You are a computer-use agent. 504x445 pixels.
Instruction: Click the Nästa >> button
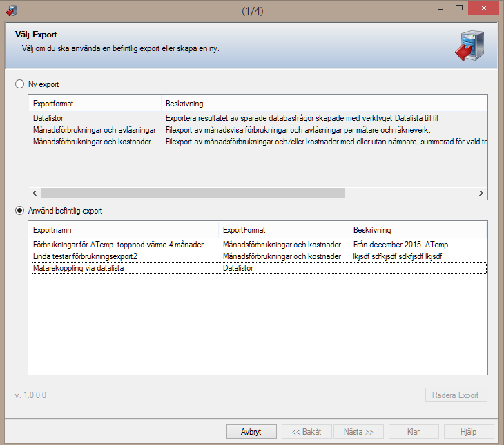[x=358, y=431]
